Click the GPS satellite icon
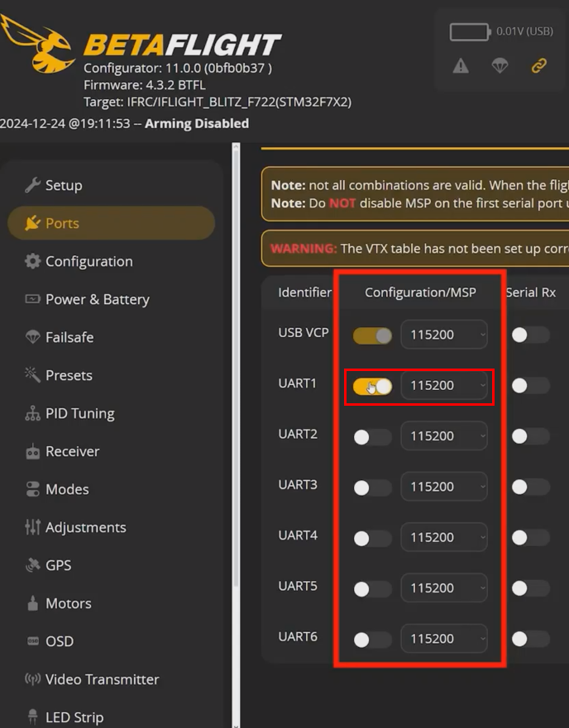 pyautogui.click(x=32, y=565)
